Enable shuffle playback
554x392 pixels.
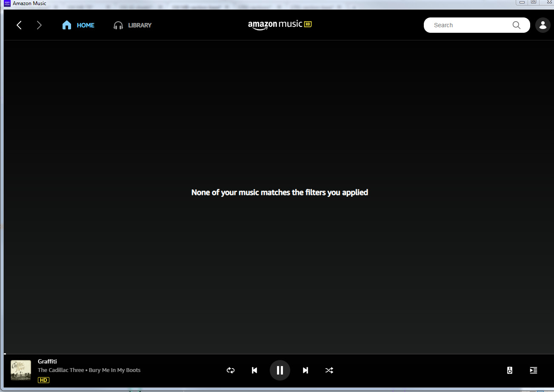coord(329,370)
